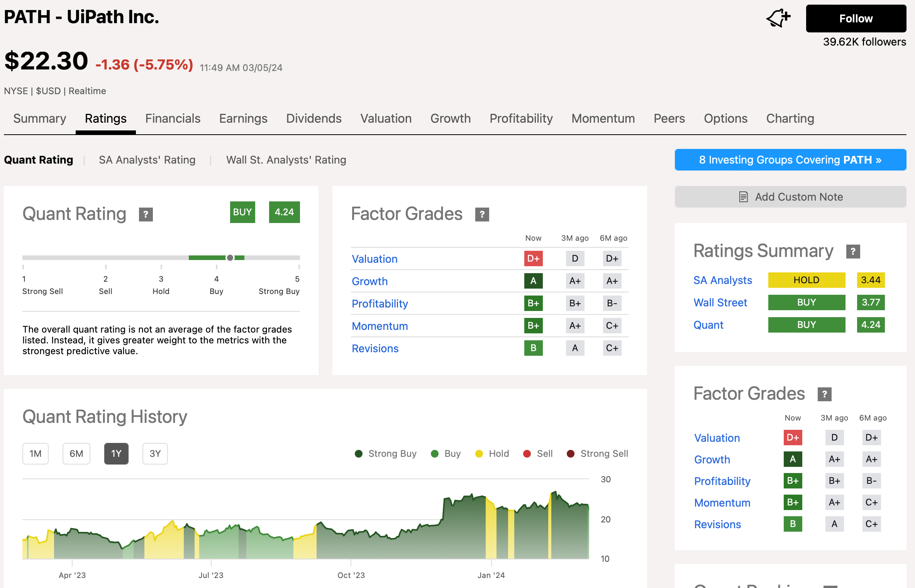
Task: Click SA Analysts 3.44 score
Action: point(871,280)
